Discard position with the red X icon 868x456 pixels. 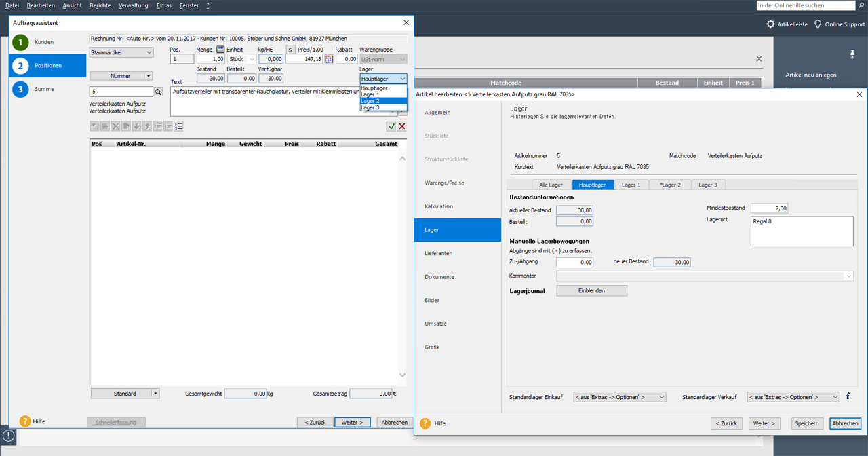coord(402,126)
